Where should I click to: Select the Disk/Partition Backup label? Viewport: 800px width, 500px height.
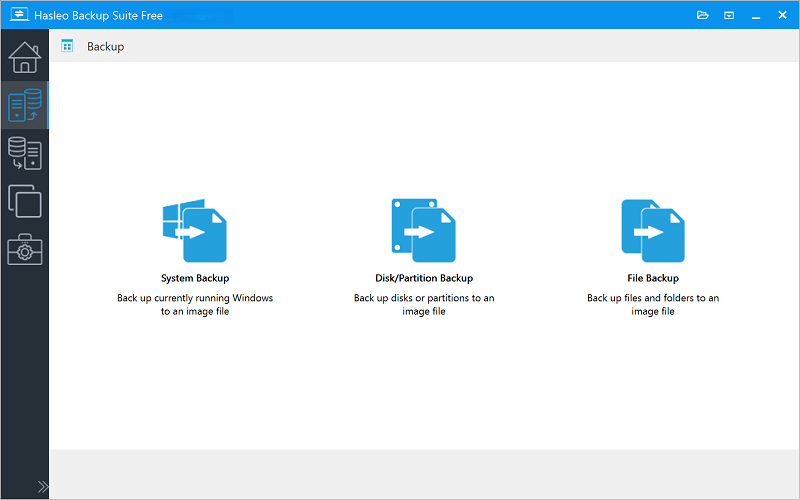point(424,278)
